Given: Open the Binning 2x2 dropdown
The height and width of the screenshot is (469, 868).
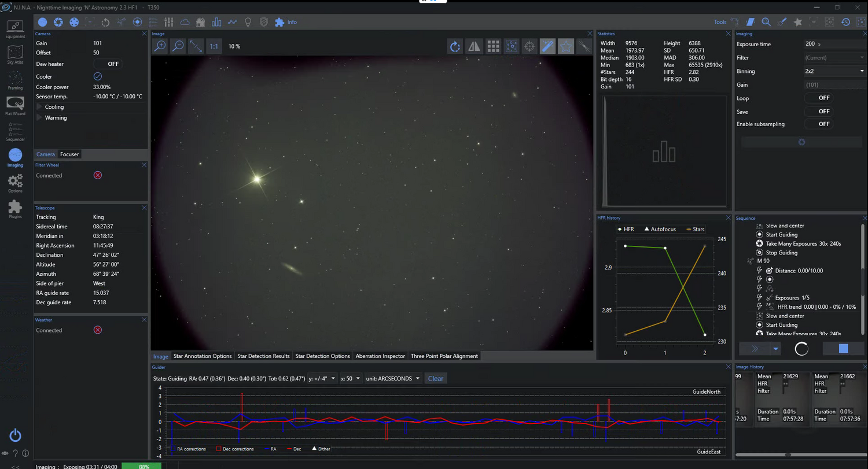Looking at the screenshot, I should coord(834,71).
